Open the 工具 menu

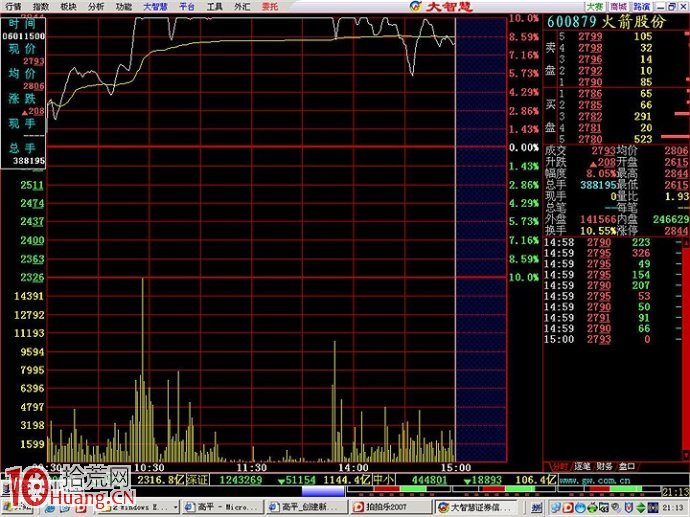pos(215,6)
